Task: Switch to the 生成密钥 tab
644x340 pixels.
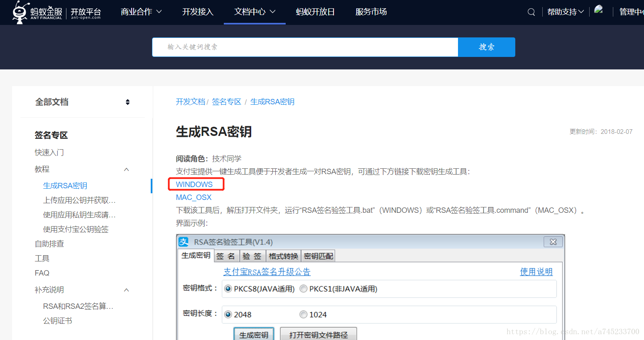Action: coord(196,255)
